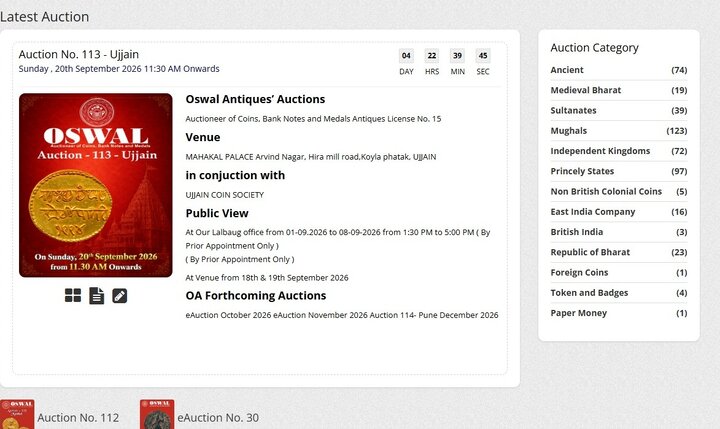720x429 pixels.
Task: Select the Sultanates category
Action: pyautogui.click(x=573, y=110)
